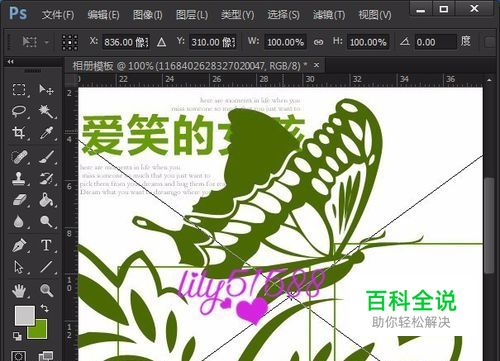Open the 图层(L) menu
Viewport: 500px width, 361px height.
(192, 15)
